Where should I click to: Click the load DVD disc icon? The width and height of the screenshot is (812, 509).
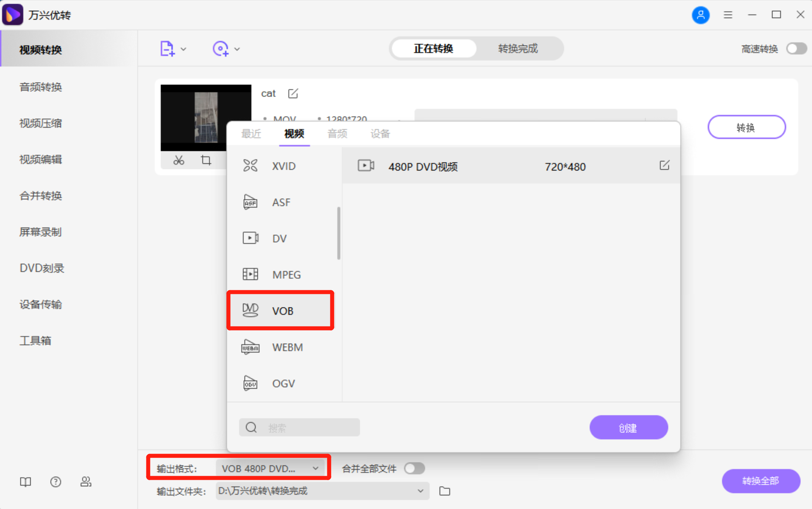pos(221,49)
